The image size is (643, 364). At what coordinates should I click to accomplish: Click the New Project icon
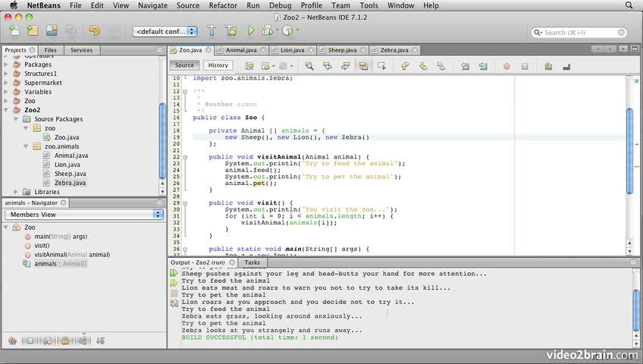pos(33,31)
